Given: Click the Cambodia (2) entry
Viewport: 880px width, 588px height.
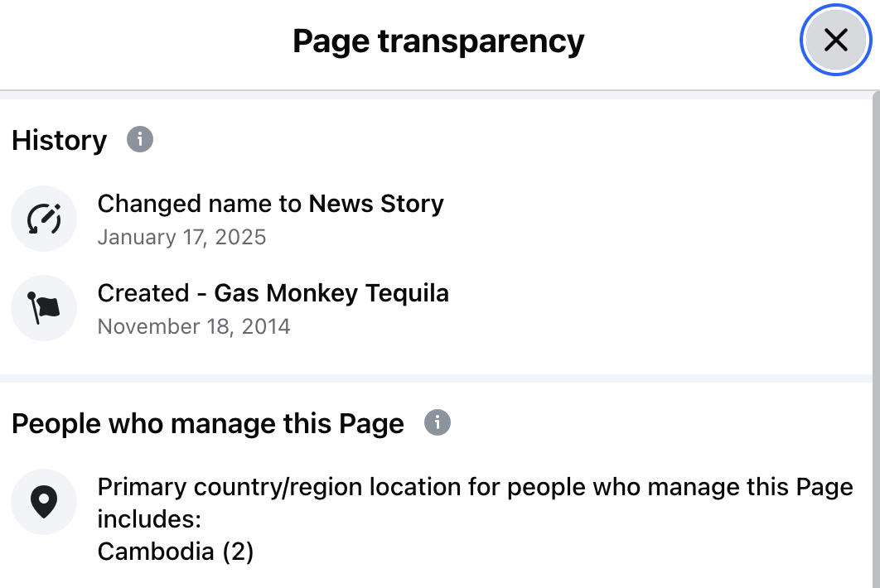Looking at the screenshot, I should [175, 552].
